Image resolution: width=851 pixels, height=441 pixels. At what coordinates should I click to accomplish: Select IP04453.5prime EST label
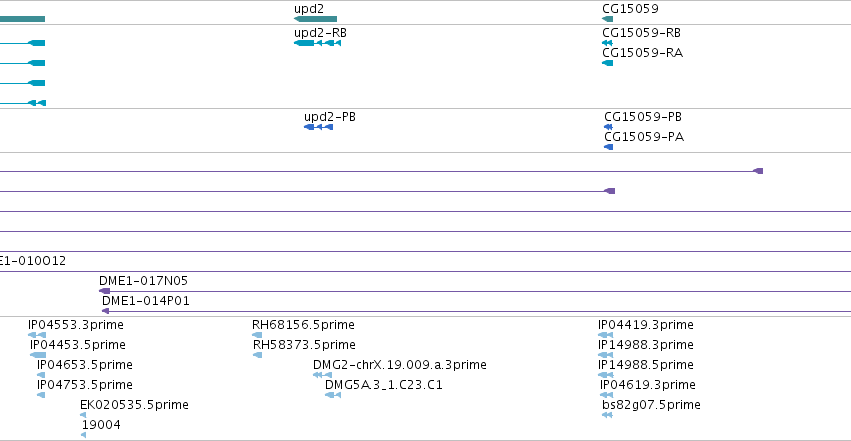click(x=78, y=345)
